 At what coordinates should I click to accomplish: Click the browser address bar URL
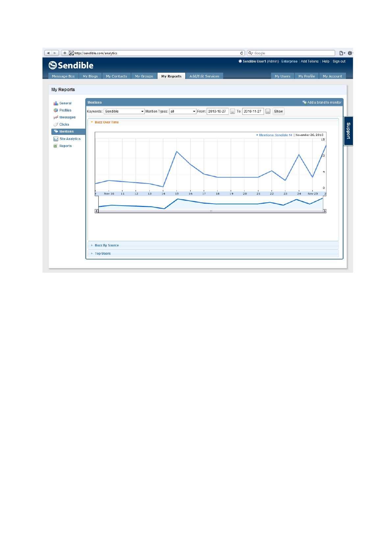point(157,53)
